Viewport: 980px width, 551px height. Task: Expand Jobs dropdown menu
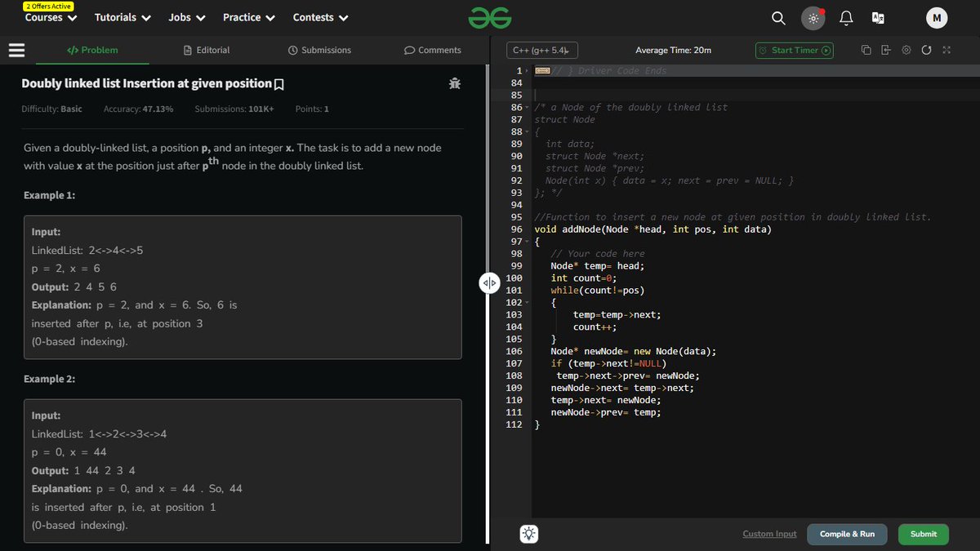click(187, 17)
